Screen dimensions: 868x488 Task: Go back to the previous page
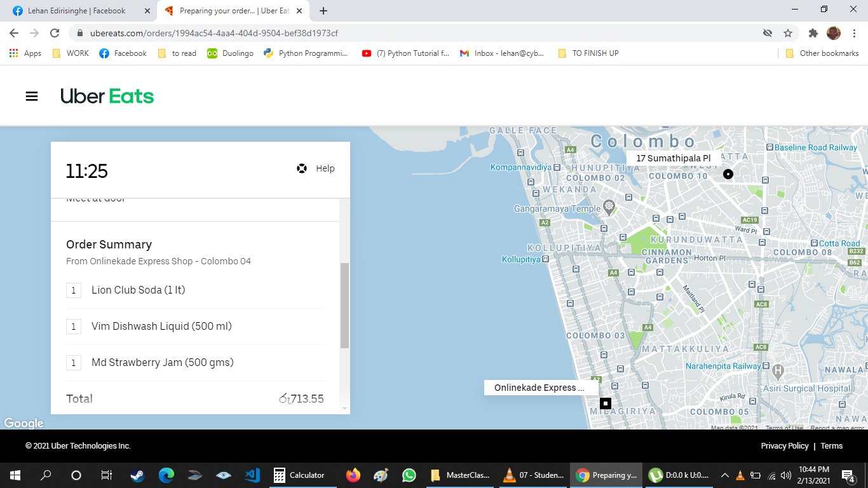tap(14, 33)
